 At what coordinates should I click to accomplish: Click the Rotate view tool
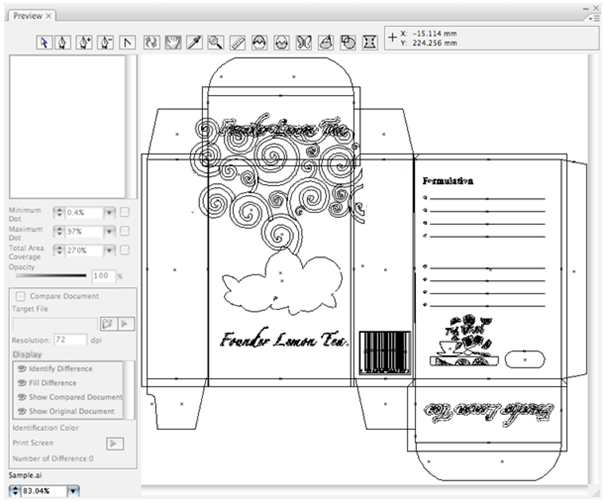click(x=150, y=43)
